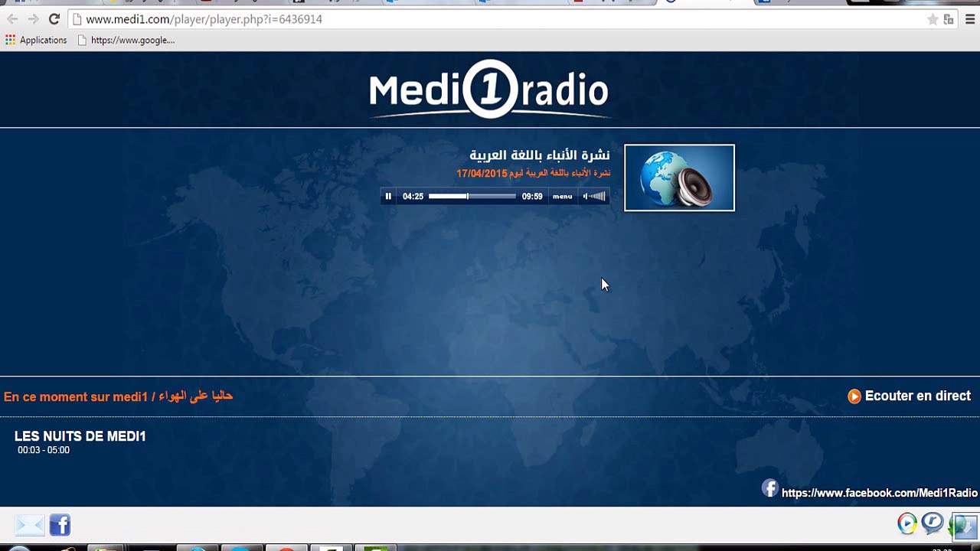
Task: Click the orange subtitle dated 17/04/2015
Action: (x=534, y=174)
